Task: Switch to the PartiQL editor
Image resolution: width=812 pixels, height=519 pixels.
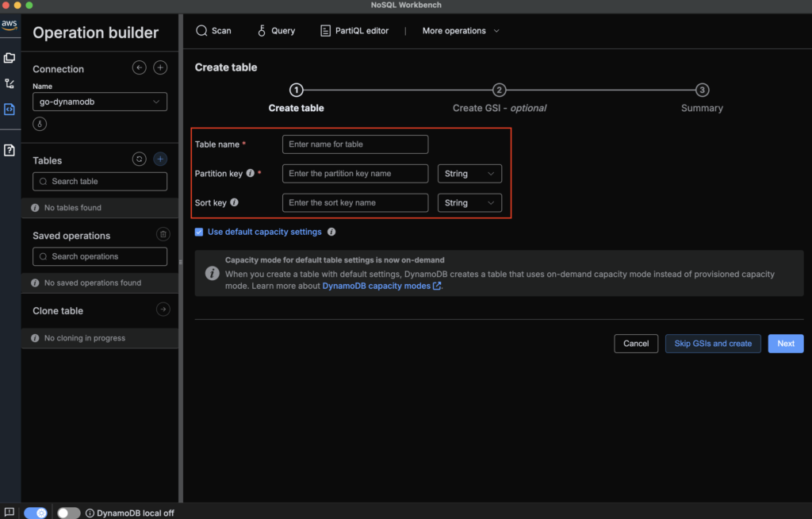Action: coord(354,31)
